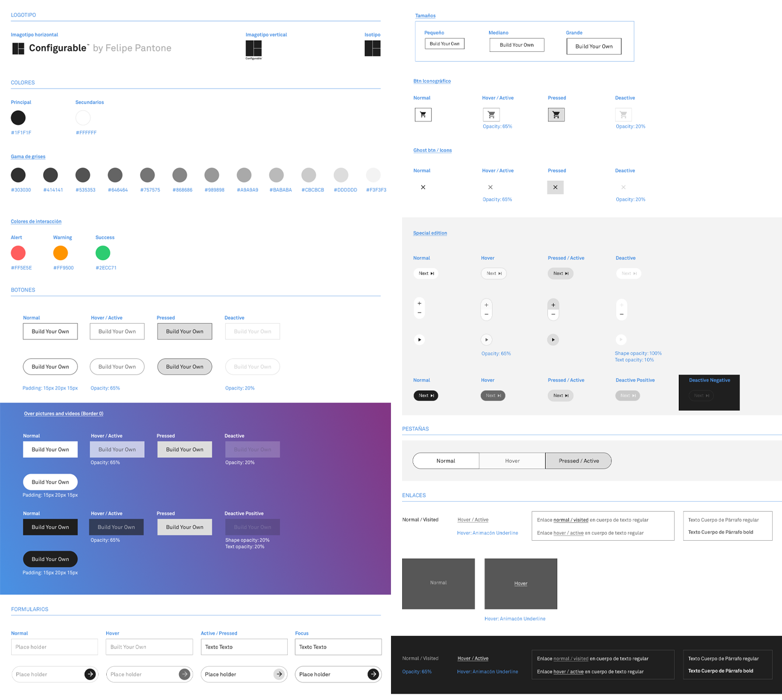Image resolution: width=782 pixels, height=700 pixels.
Task: Select the Success green swatch #2ECC71
Action: click(x=103, y=253)
